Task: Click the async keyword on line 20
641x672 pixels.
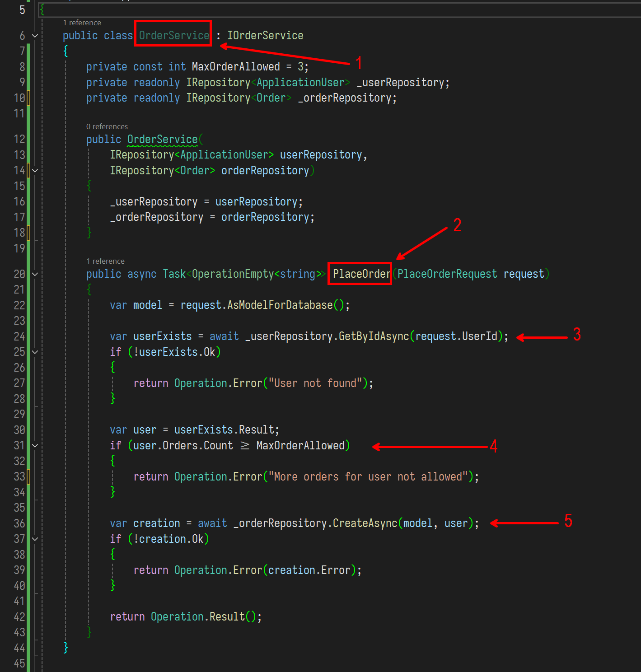Action: click(142, 274)
